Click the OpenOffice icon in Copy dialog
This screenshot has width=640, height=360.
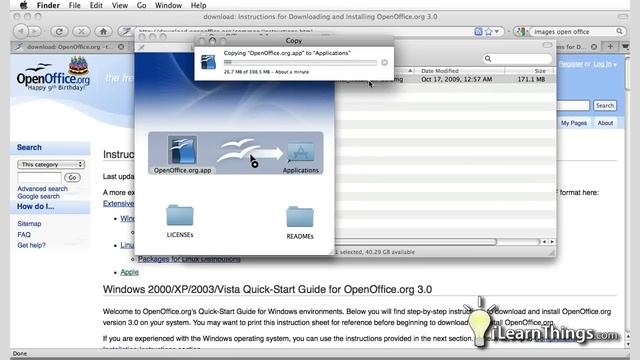pyautogui.click(x=208, y=62)
